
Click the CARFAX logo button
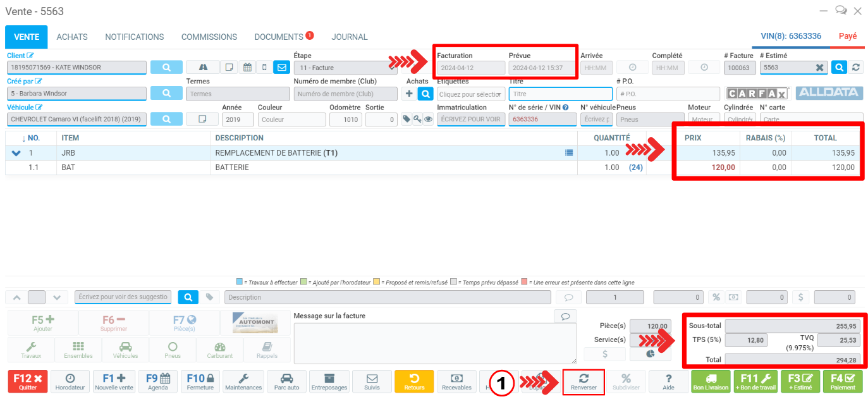tap(757, 94)
